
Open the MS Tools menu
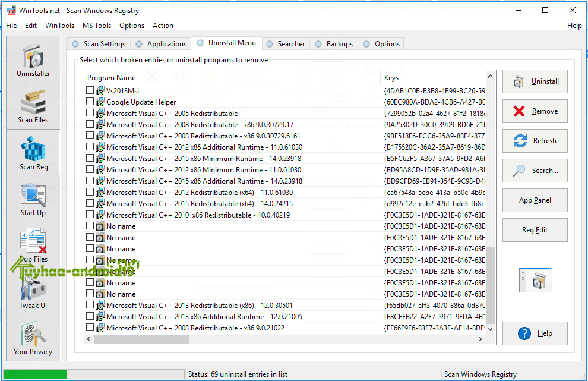point(97,26)
